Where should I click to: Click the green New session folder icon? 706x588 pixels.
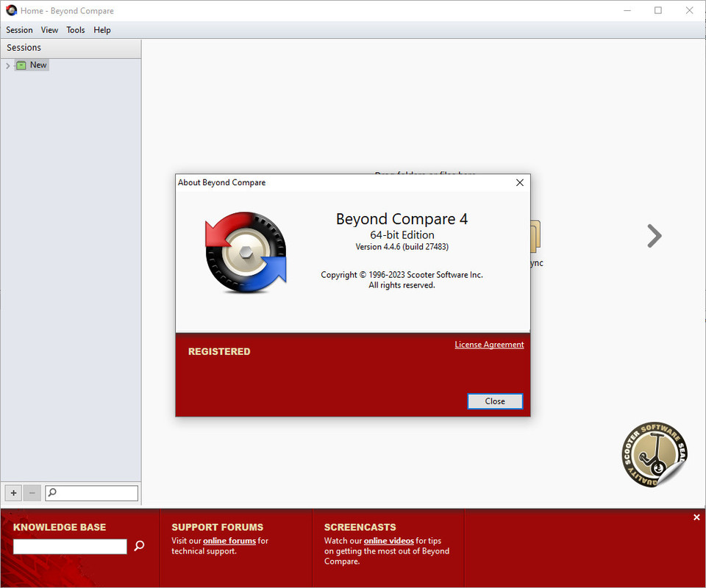[x=21, y=65]
